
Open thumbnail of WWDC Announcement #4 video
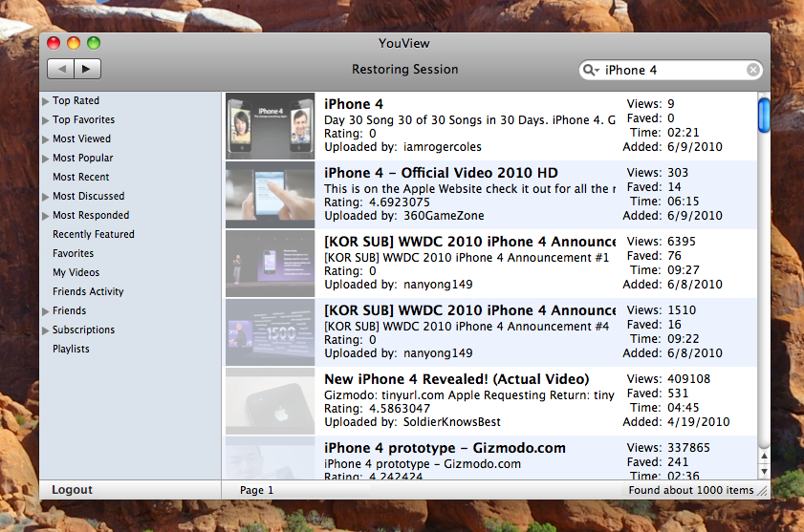click(271, 332)
